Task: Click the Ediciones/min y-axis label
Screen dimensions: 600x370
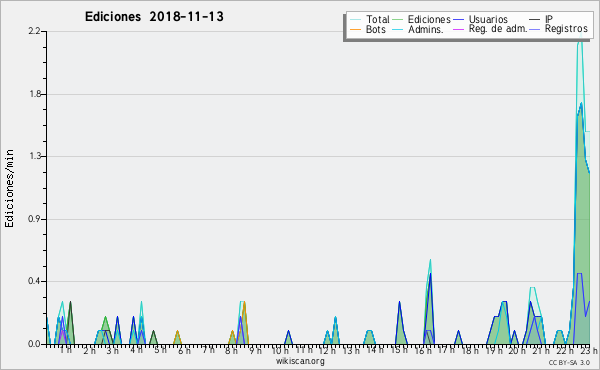Action: [9, 188]
